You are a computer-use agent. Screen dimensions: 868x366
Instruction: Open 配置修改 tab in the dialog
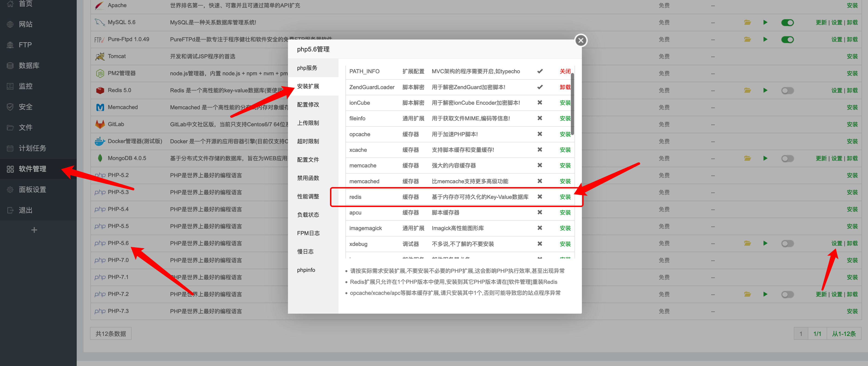313,104
